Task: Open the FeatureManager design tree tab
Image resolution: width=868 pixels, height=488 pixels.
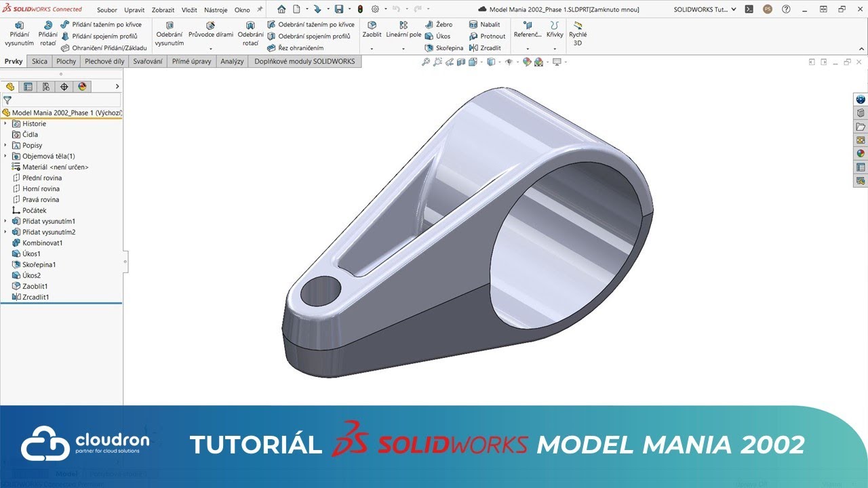Action: coord(10,87)
